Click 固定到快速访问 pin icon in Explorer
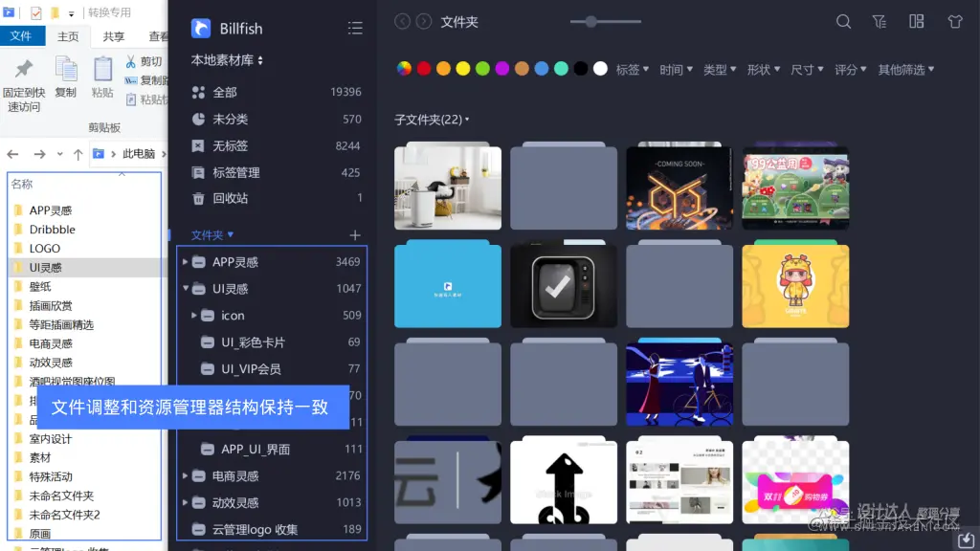 (24, 69)
